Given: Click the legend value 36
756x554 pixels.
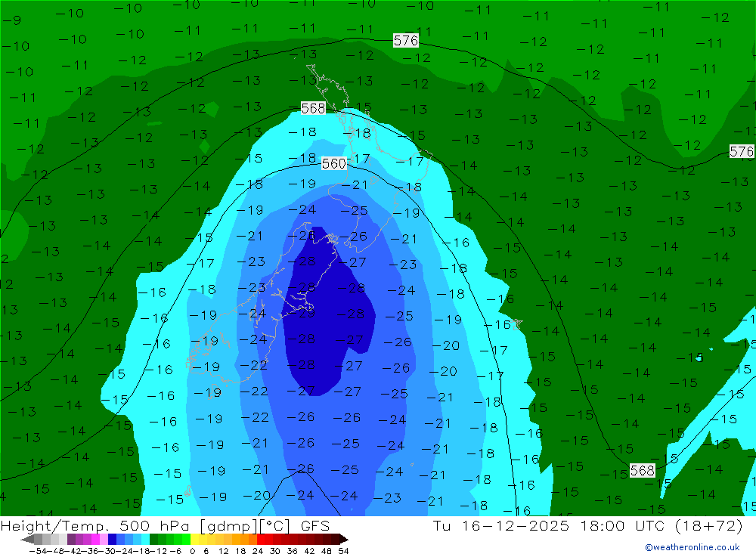Looking at the screenshot, I should (x=292, y=551).
